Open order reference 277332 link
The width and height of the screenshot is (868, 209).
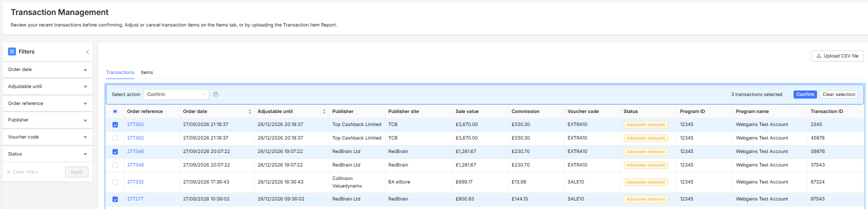tap(135, 182)
